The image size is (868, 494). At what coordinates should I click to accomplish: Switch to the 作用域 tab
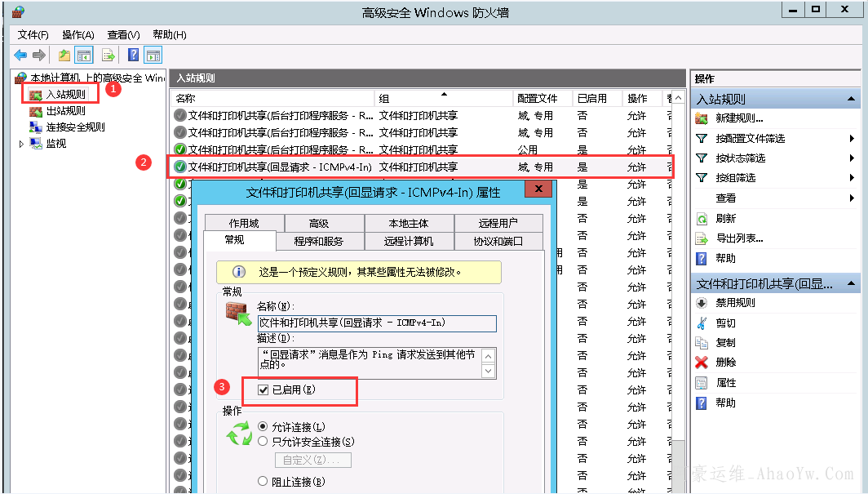(x=244, y=223)
